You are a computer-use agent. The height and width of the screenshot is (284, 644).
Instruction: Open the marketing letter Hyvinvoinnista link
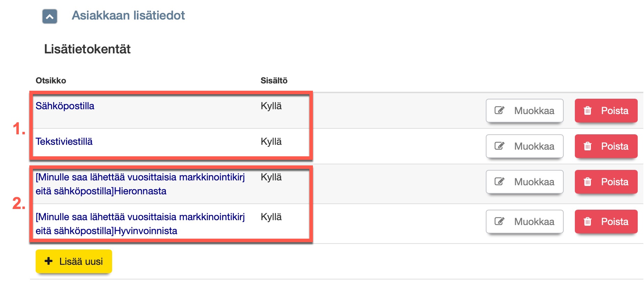pyautogui.click(x=140, y=224)
